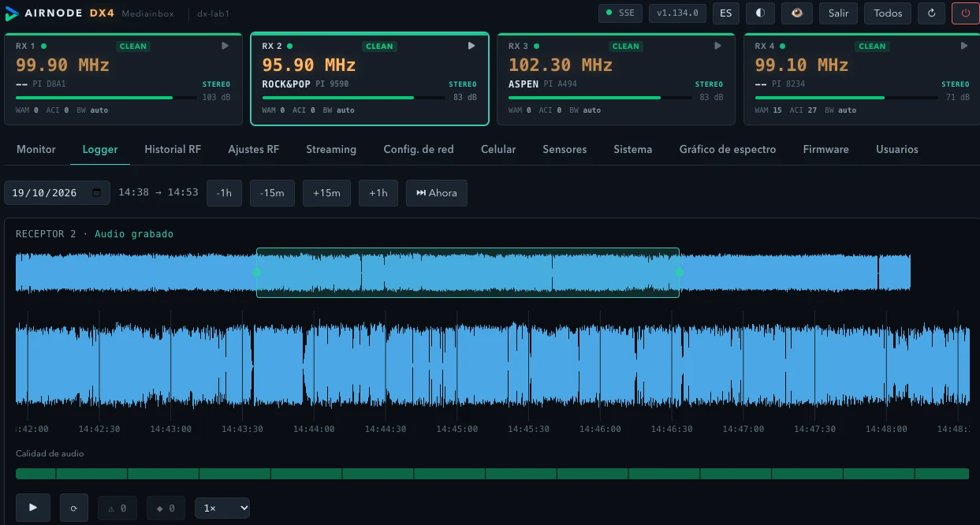Play audio of the RX 4 receiver

pyautogui.click(x=963, y=46)
